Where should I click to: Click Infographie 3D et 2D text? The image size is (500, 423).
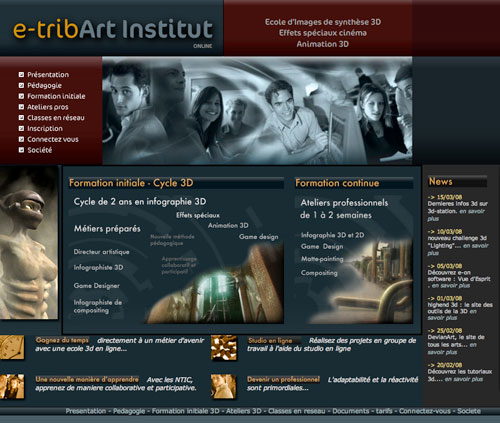(332, 235)
